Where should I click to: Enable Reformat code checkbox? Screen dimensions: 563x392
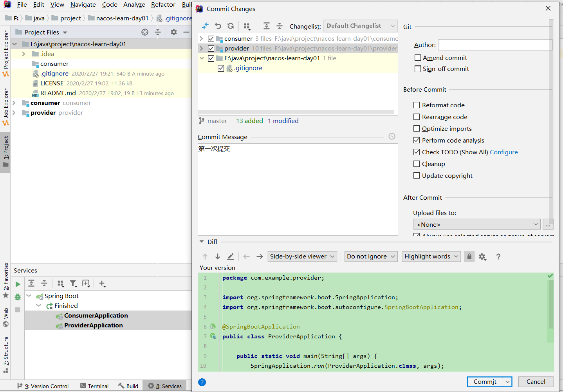[x=417, y=105]
